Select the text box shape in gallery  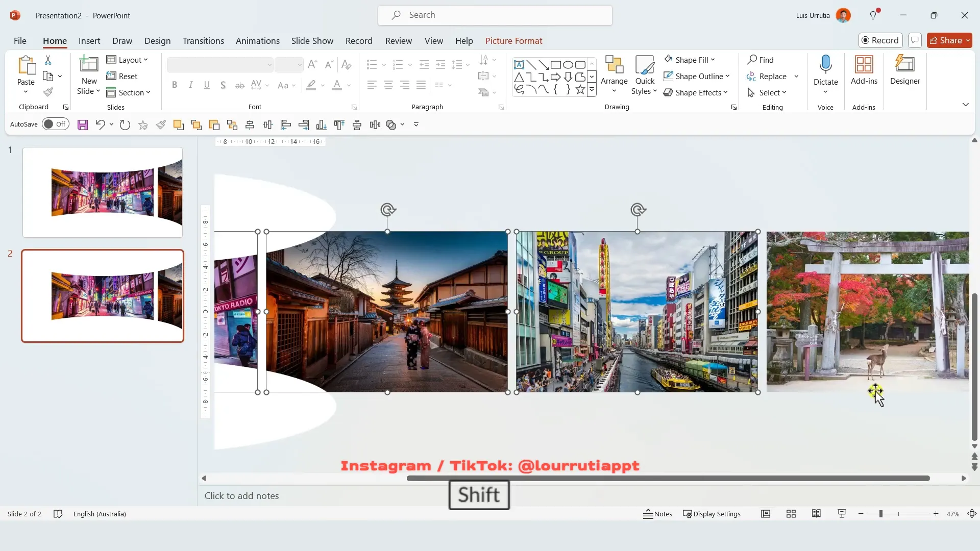pos(519,65)
